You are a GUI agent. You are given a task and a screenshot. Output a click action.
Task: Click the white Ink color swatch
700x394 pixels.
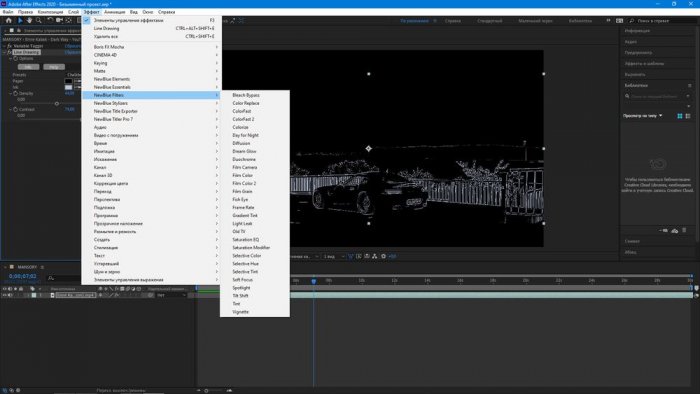68,87
